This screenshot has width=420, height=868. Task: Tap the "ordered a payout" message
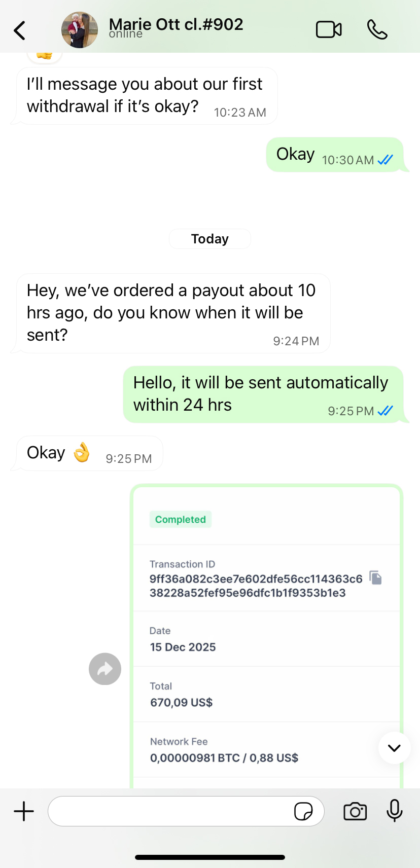pyautogui.click(x=172, y=313)
